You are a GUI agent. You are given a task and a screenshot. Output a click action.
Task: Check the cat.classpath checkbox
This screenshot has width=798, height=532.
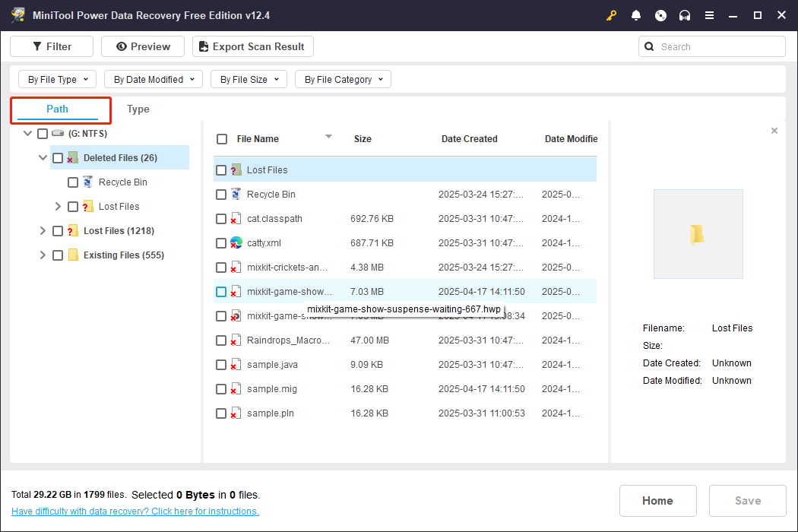click(221, 219)
